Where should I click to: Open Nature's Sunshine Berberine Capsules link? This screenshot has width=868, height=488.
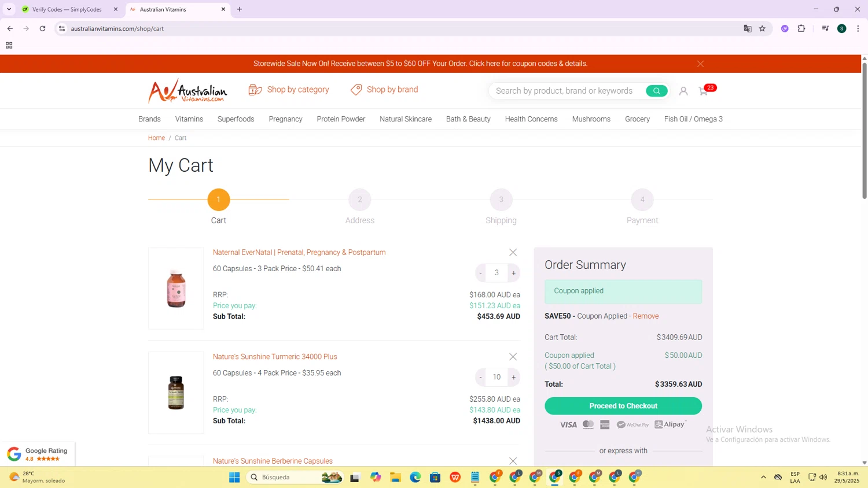pyautogui.click(x=273, y=461)
